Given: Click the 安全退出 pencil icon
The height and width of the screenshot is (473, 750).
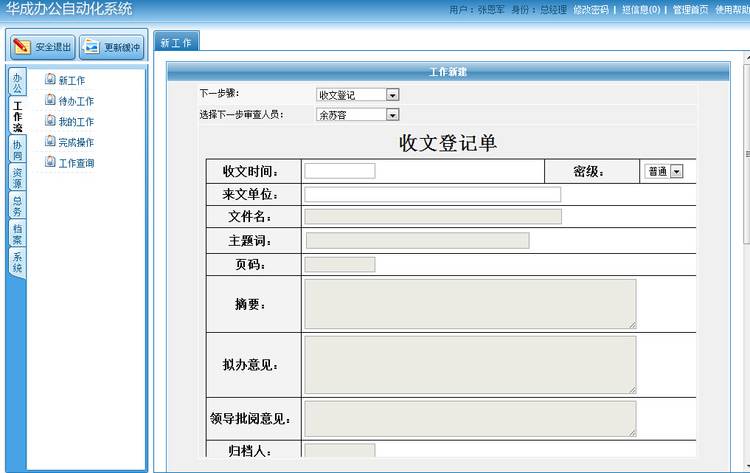Looking at the screenshot, I should click(22, 46).
